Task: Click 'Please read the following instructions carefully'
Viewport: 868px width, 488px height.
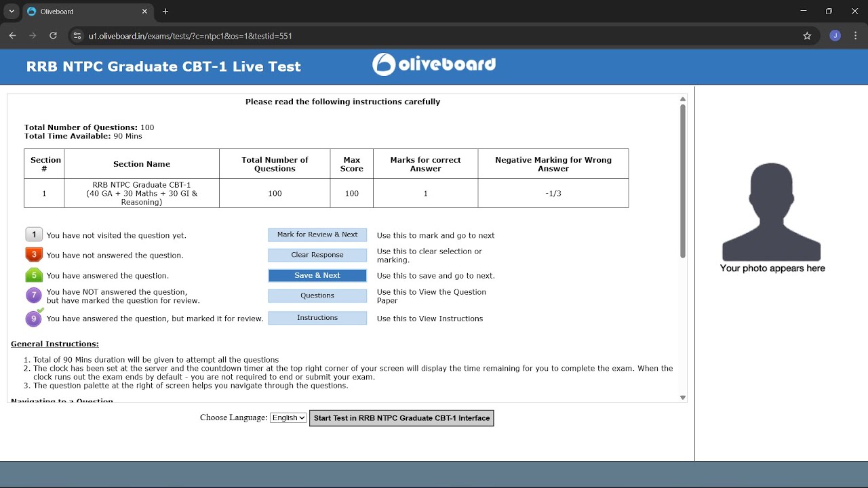Action: [x=343, y=102]
